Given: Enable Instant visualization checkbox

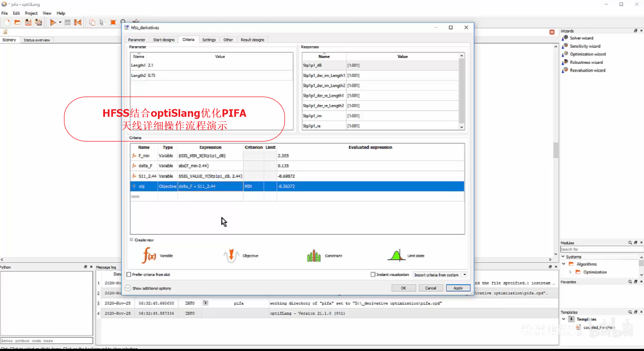Looking at the screenshot, I should 373,275.
